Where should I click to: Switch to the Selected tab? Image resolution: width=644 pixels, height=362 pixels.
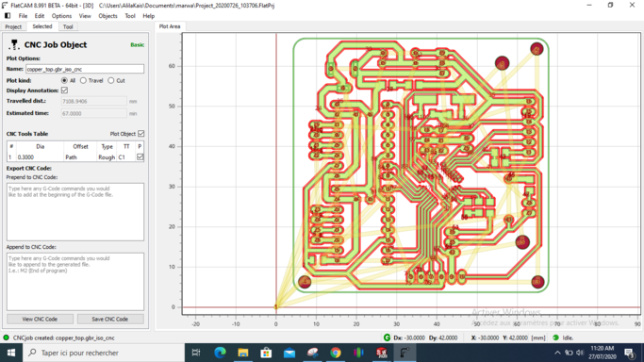[42, 26]
